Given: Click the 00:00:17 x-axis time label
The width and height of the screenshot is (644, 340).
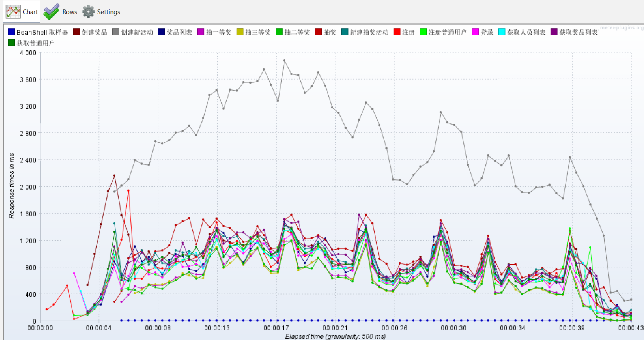Looking at the screenshot, I should [277, 328].
